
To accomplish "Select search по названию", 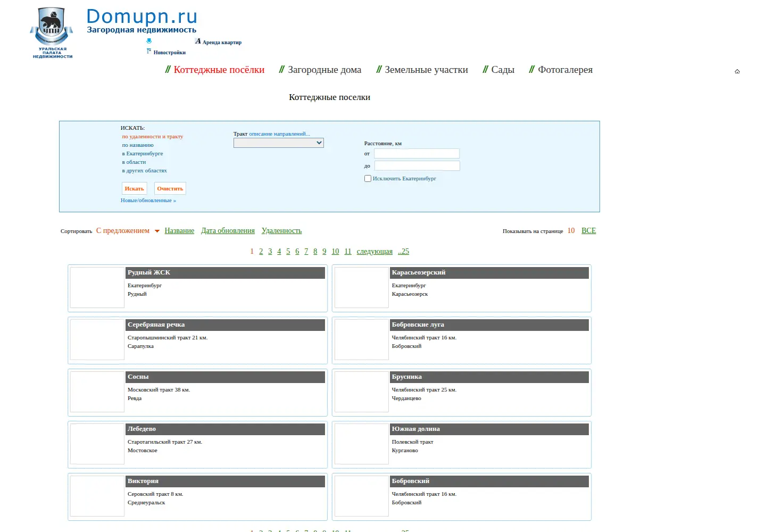I will pyautogui.click(x=138, y=145).
